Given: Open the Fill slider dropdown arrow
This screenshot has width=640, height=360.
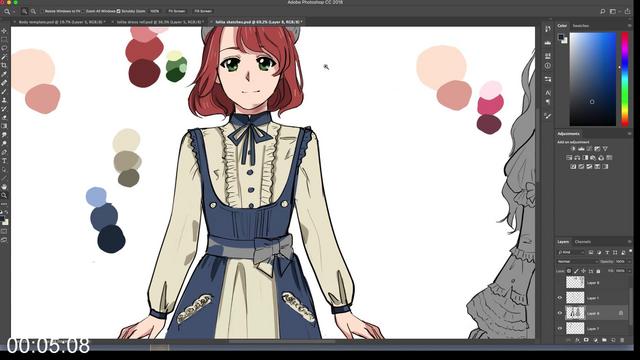Looking at the screenshot, I should (629, 271).
